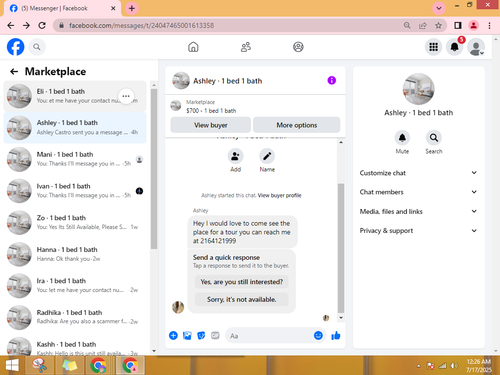Expand the Media, files and links section

point(418,211)
